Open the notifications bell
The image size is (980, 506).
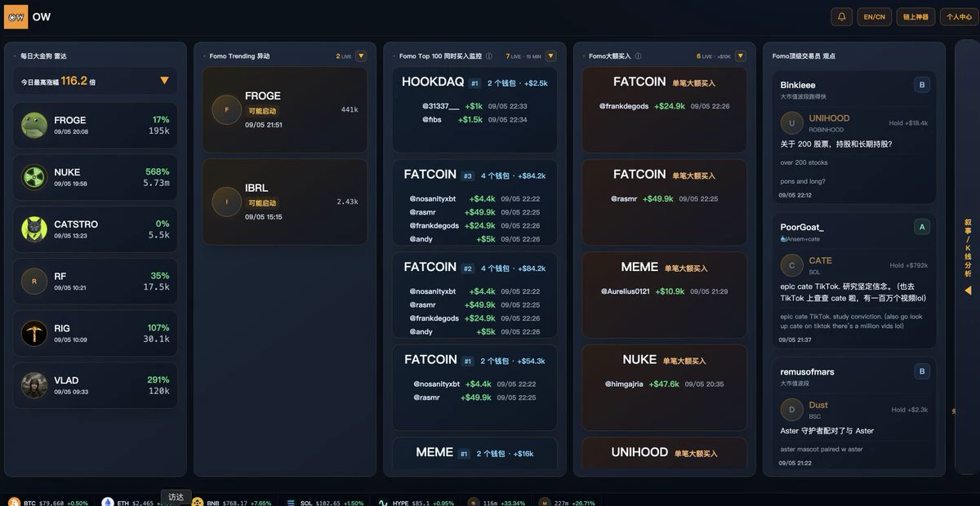coord(841,16)
